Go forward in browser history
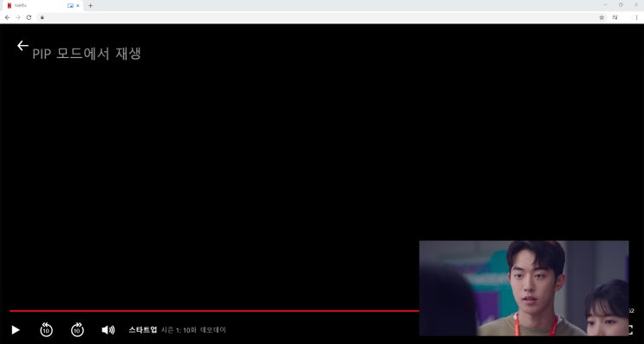The height and width of the screenshot is (344, 644). (x=17, y=17)
